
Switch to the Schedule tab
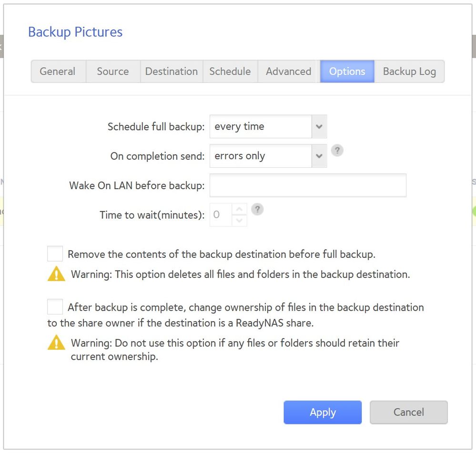coord(230,71)
